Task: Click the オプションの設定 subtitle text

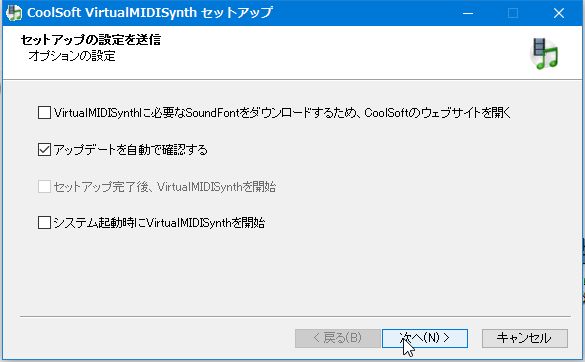Action: (72, 56)
